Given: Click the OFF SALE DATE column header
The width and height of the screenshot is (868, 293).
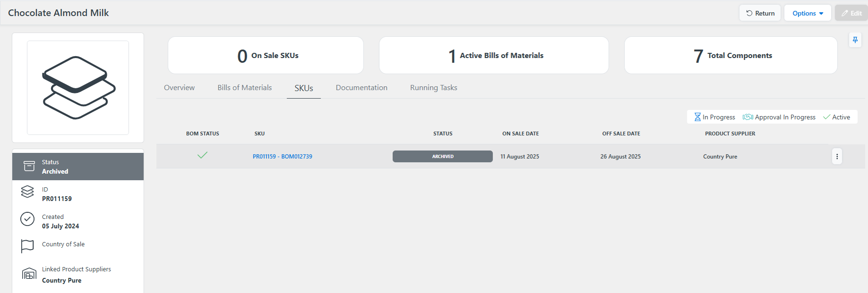Looking at the screenshot, I should point(621,134).
